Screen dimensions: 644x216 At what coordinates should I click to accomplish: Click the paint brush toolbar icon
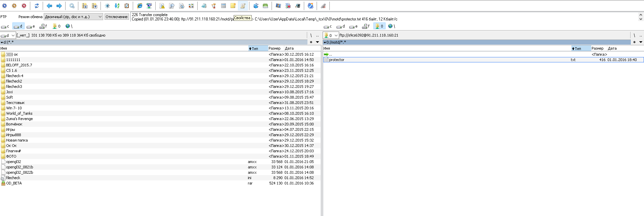(214, 6)
